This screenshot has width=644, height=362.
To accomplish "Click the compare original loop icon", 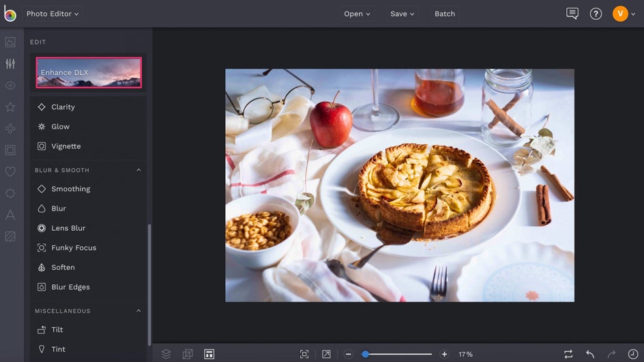I will click(x=568, y=354).
